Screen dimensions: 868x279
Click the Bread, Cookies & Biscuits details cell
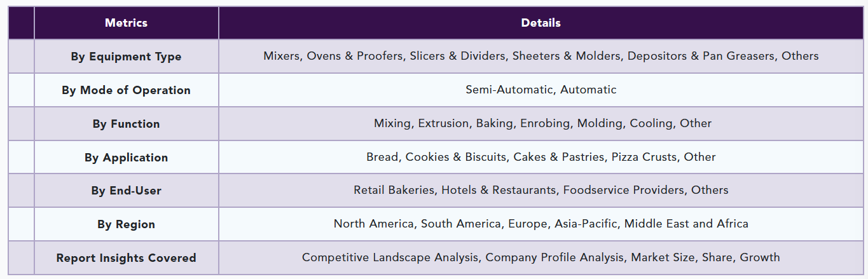(541, 158)
